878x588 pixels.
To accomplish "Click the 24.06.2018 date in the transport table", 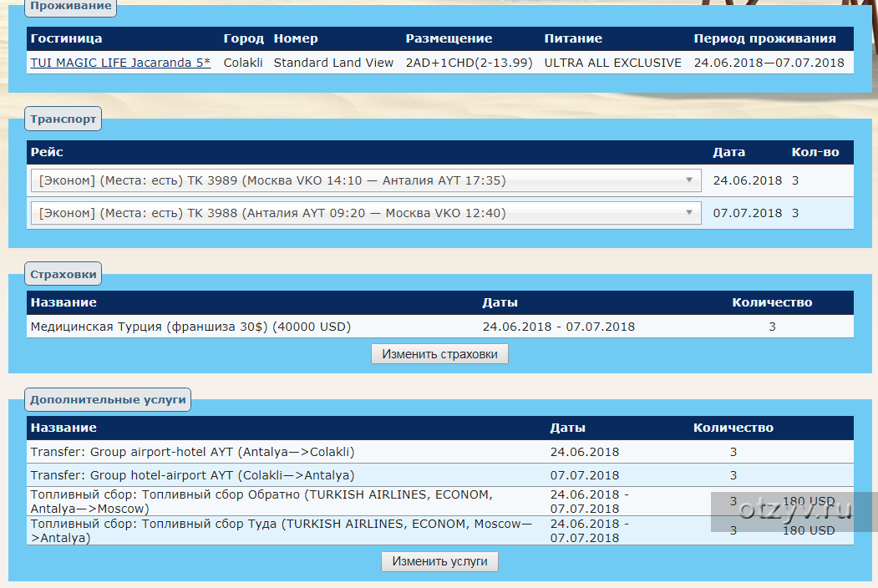I will [x=747, y=180].
